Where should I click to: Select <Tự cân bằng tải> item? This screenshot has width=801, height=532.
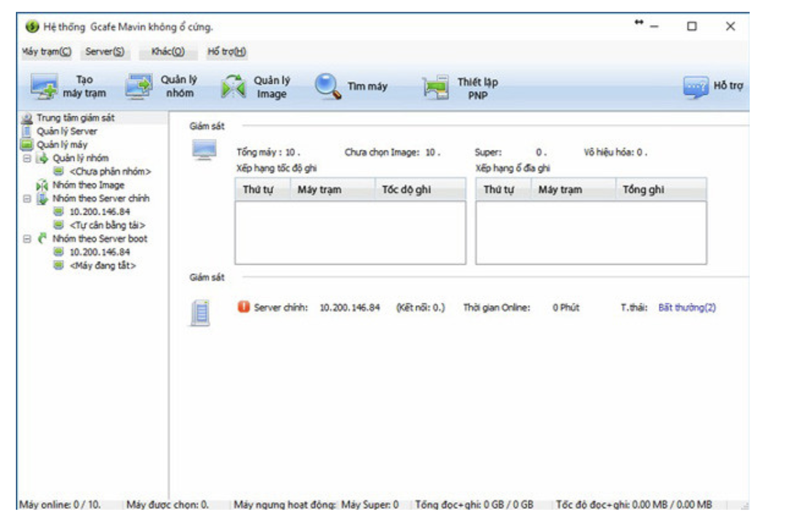[107, 225]
